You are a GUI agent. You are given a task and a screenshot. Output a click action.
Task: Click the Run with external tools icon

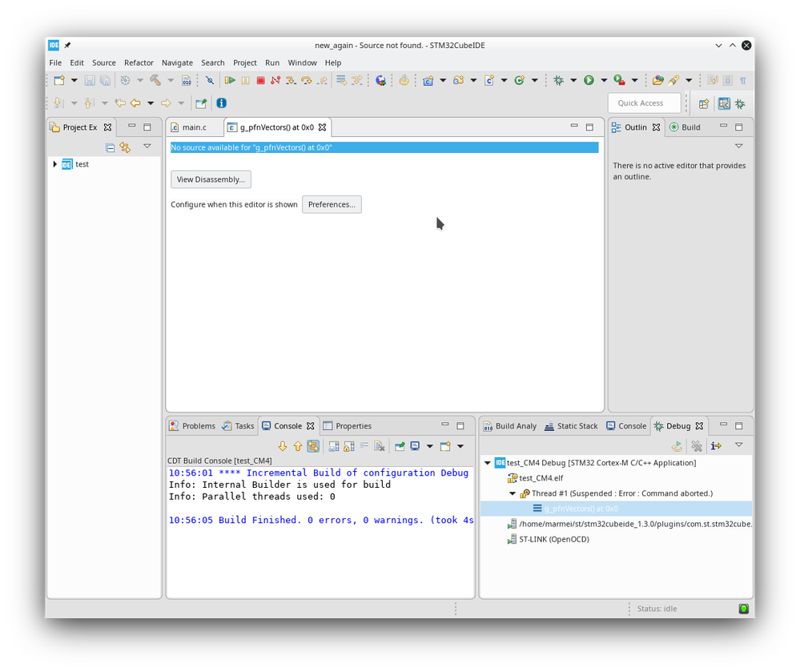tap(619, 80)
